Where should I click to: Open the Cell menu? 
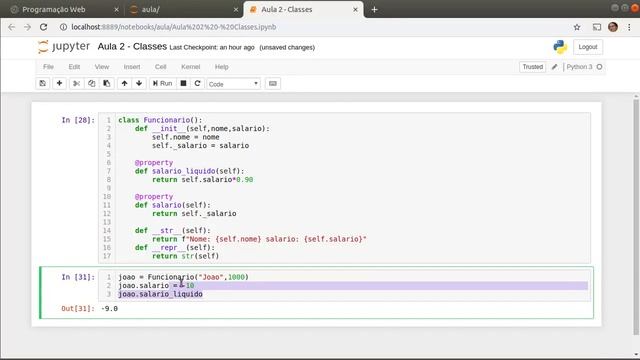click(160, 67)
